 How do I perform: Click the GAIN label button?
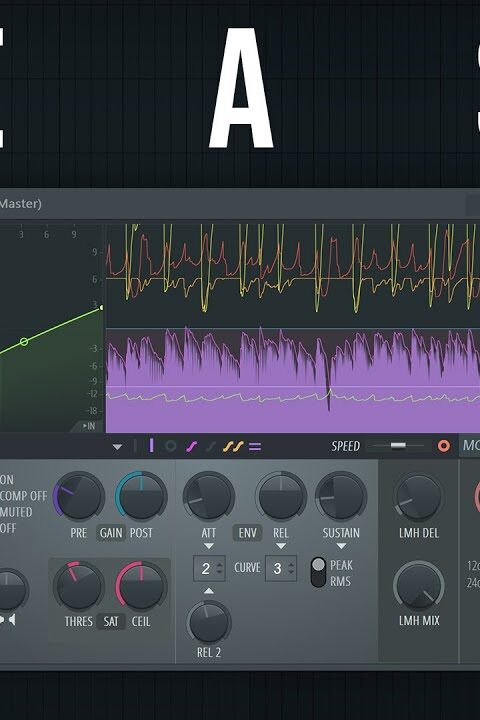[x=111, y=533]
